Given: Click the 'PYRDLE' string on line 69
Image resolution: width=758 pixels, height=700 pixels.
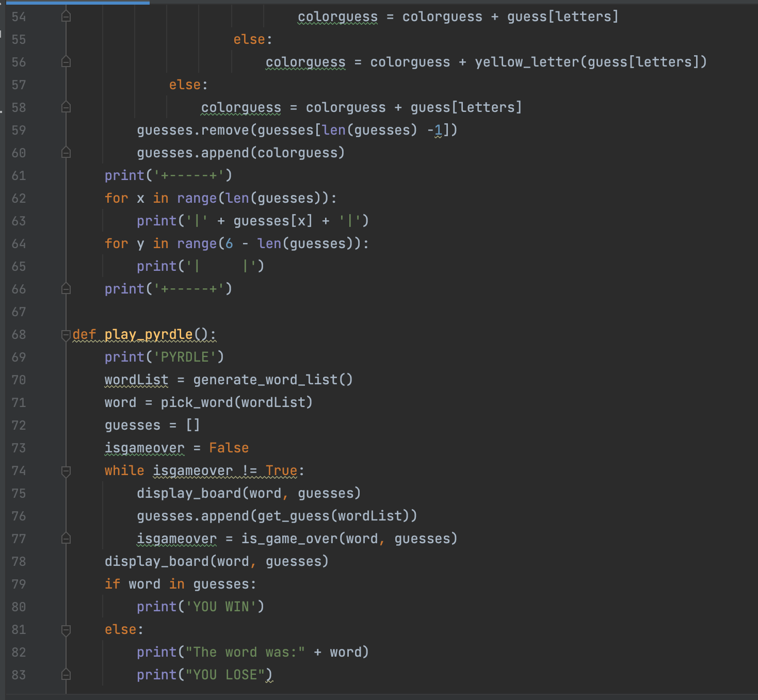Looking at the screenshot, I should 186,356.
